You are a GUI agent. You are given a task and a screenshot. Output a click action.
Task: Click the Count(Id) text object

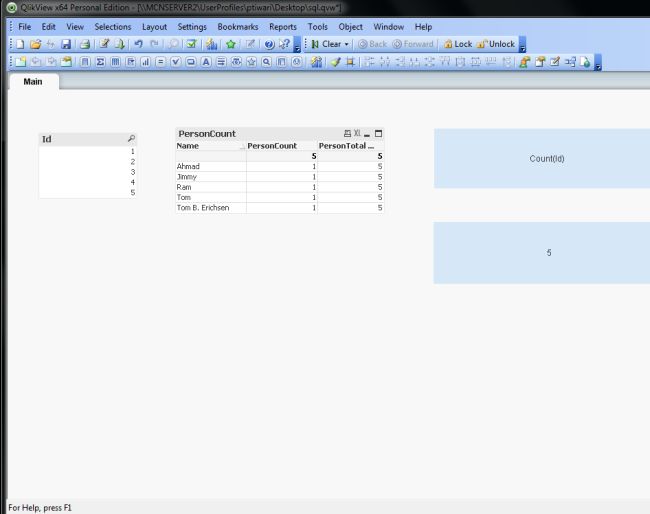(x=542, y=158)
